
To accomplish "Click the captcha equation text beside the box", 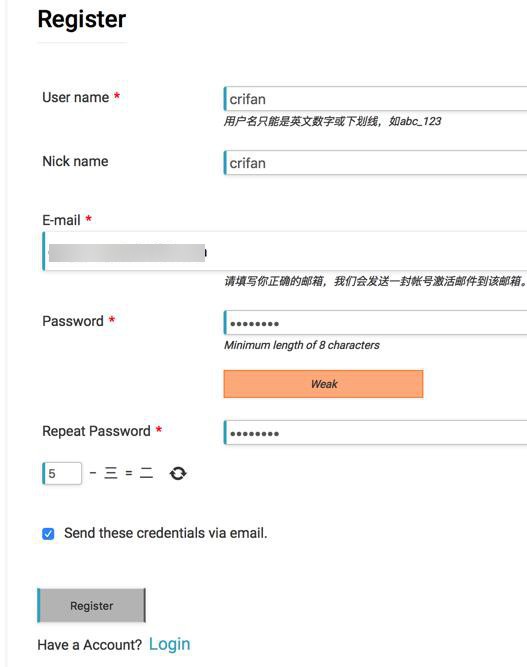I will click(121, 473).
